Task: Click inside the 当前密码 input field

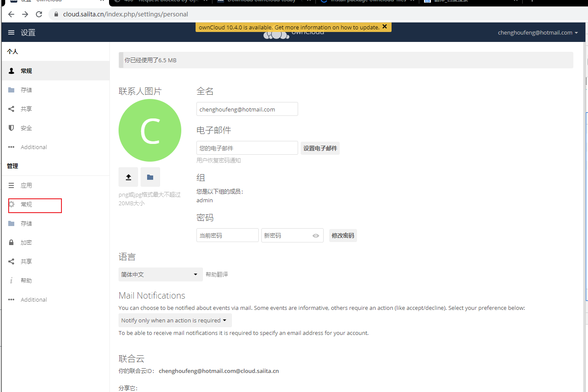Action: pyautogui.click(x=227, y=235)
